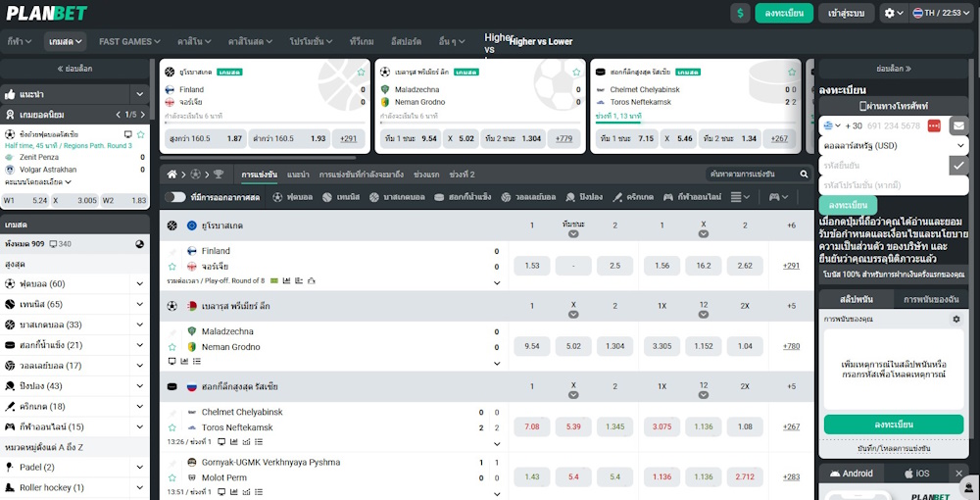Expand Finland match details chevron
This screenshot has width=980, height=500.
[x=497, y=282]
